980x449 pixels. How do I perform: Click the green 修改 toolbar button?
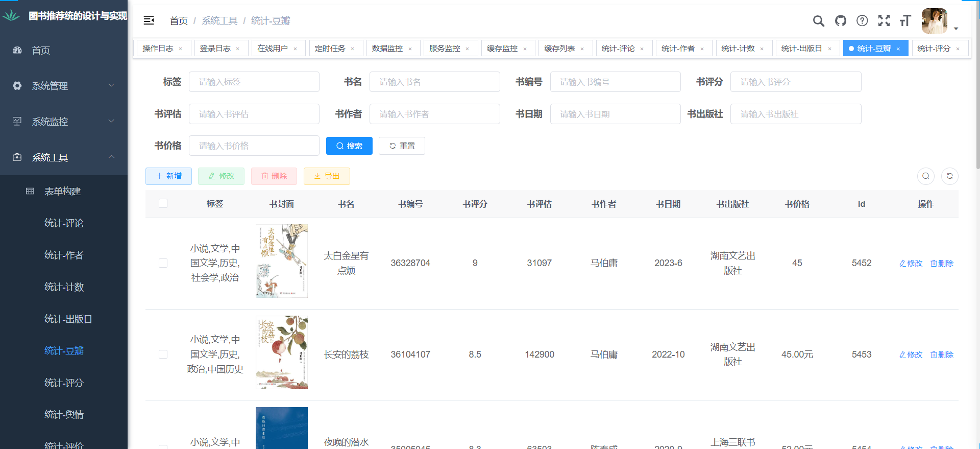pyautogui.click(x=221, y=176)
